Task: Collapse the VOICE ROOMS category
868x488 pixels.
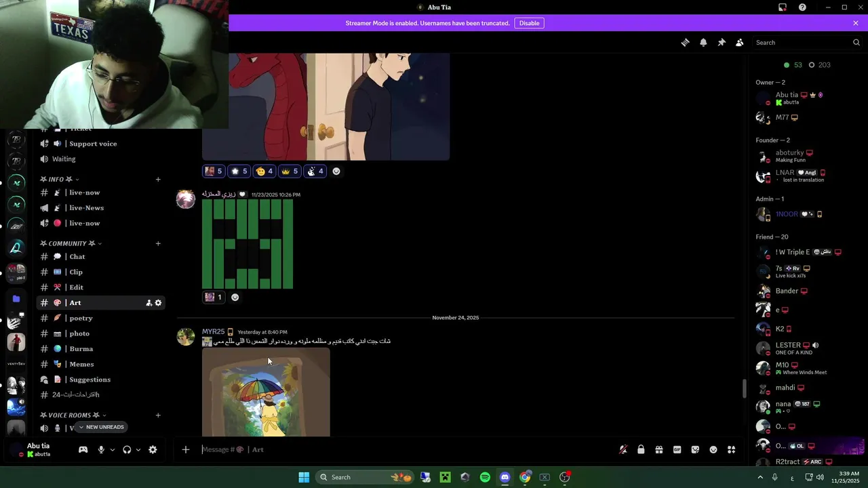Action: pos(73,415)
